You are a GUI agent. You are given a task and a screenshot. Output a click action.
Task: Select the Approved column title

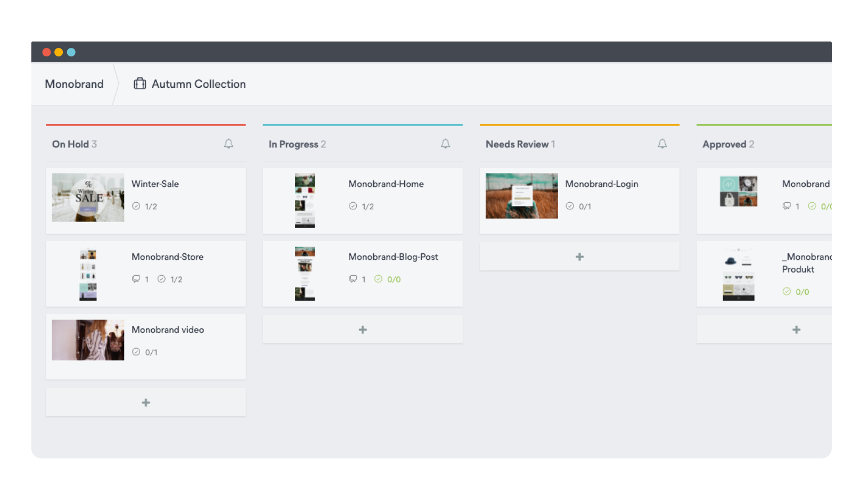coord(724,144)
